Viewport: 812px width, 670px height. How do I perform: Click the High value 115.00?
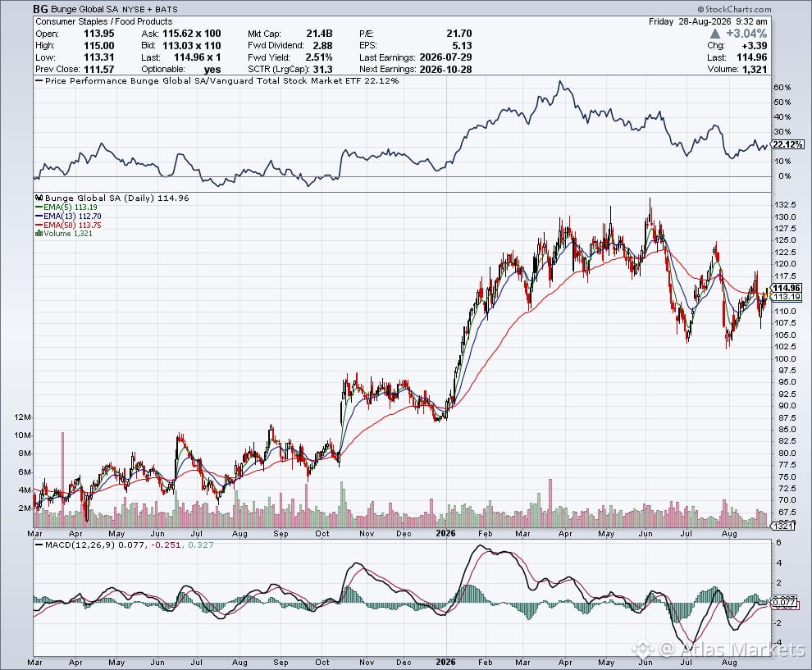pos(99,46)
